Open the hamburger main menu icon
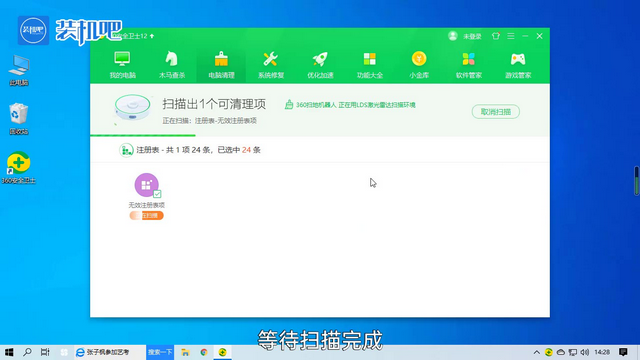Screen dimensions: 640x360 [511, 36]
